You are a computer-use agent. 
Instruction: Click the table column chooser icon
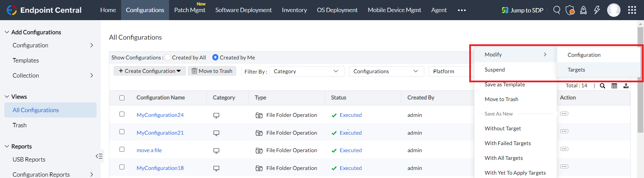pos(614,86)
